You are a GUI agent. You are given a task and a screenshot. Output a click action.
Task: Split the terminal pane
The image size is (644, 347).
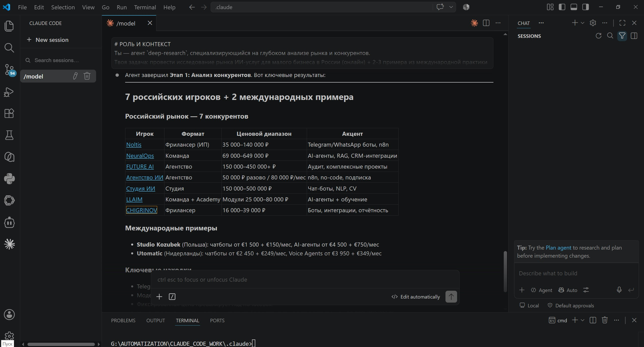tap(593, 320)
